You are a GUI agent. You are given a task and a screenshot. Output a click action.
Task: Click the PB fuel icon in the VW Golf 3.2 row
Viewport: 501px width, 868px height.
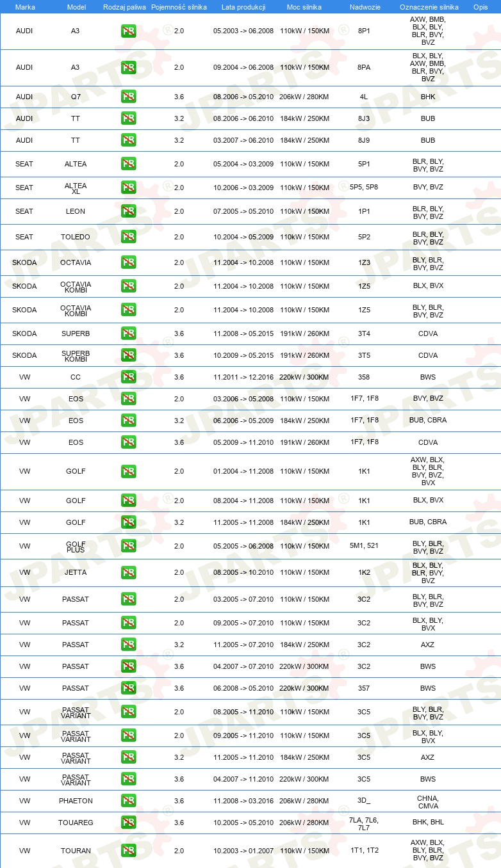[x=128, y=522]
